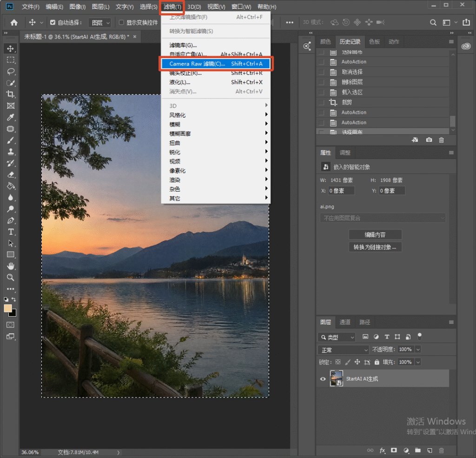Open the layer filter type (类型) dropdown

pos(337,337)
